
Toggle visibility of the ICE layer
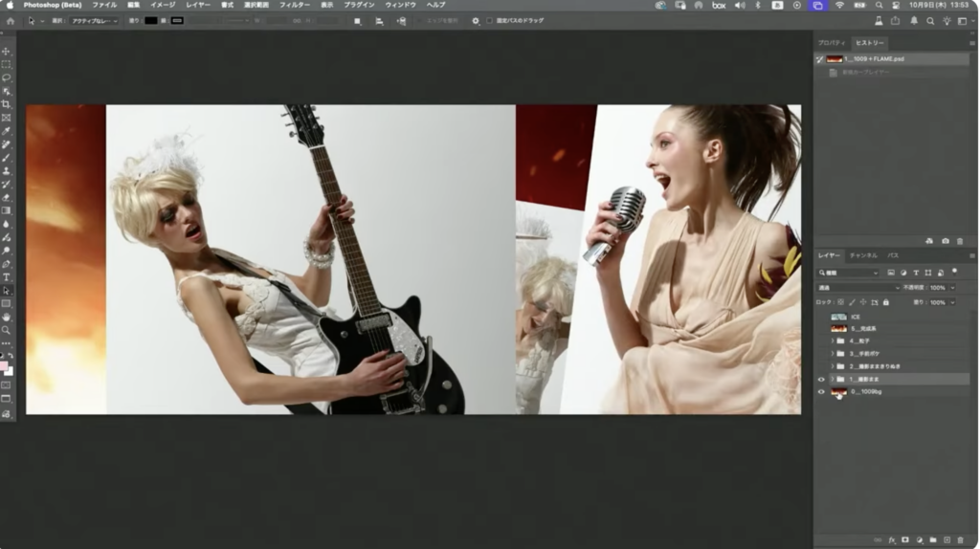pos(820,316)
